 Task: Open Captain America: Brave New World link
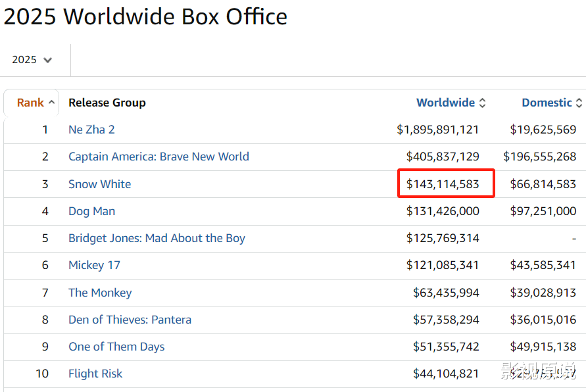(159, 157)
